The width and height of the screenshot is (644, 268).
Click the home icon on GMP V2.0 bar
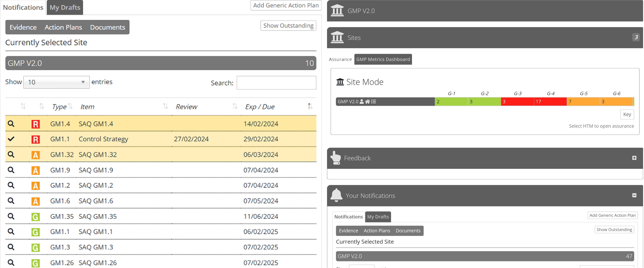pos(367,102)
